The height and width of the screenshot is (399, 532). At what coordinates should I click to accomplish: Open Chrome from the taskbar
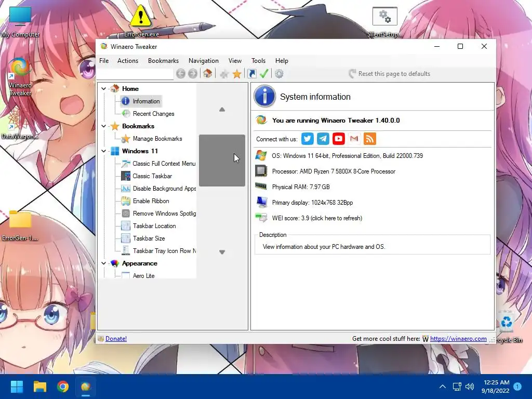coord(63,387)
